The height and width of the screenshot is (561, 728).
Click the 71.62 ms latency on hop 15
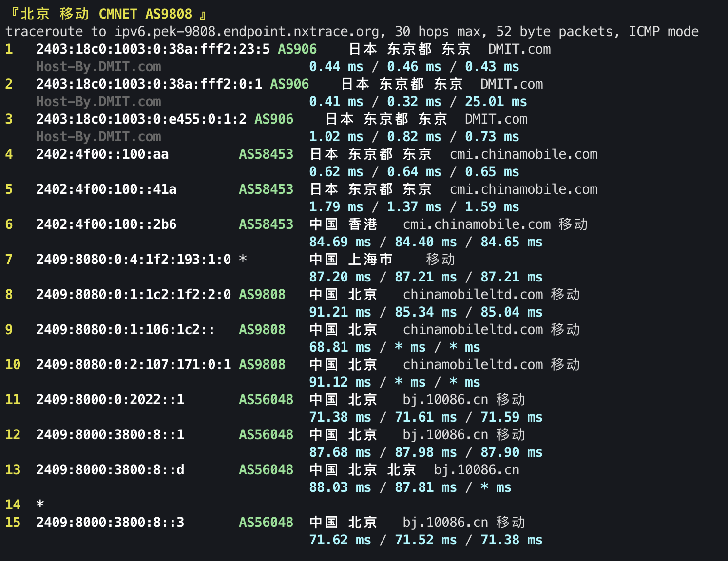(x=341, y=540)
